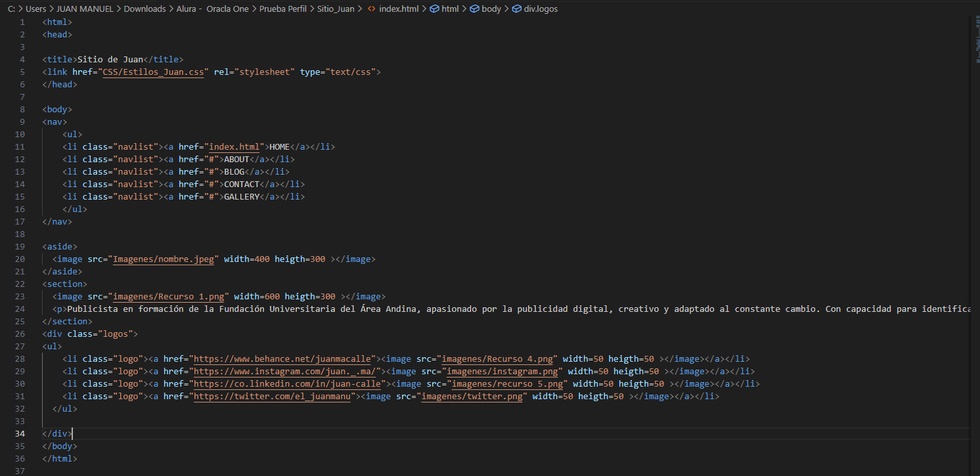The width and height of the screenshot is (980, 476).
Task: Click the opening <section> tag on line 22
Action: pos(65,284)
